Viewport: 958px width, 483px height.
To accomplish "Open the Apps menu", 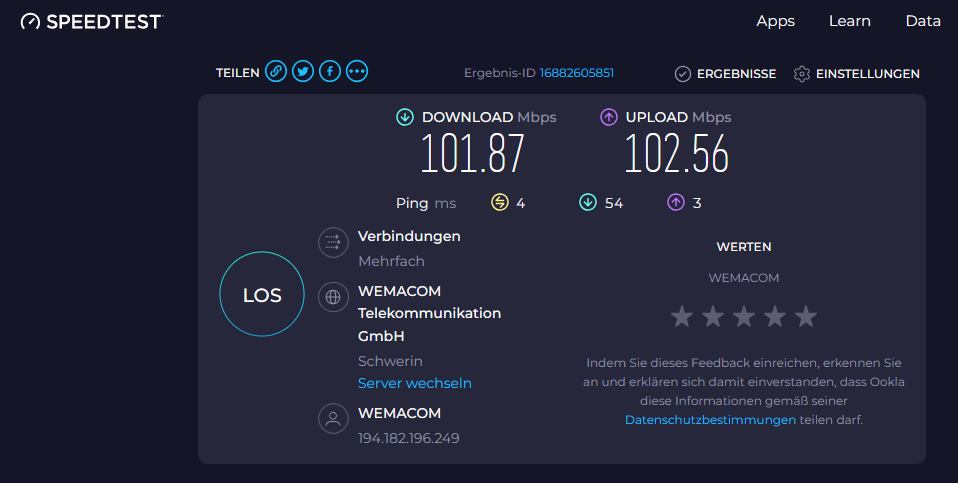I will [775, 21].
